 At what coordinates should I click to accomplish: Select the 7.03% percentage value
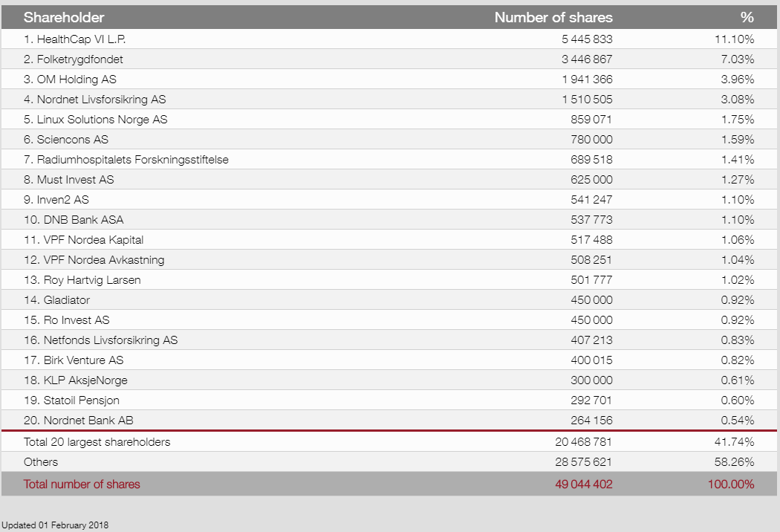point(738,59)
